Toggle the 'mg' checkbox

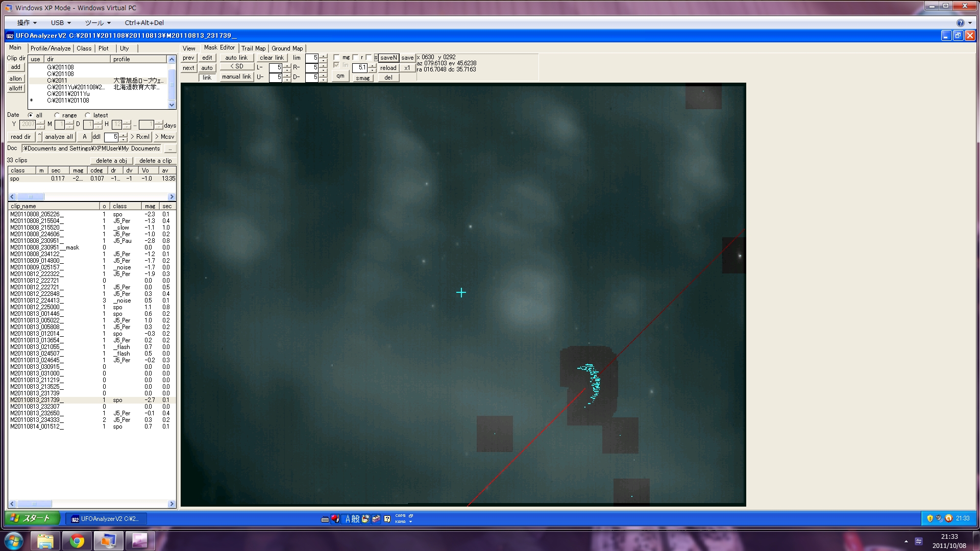336,58
